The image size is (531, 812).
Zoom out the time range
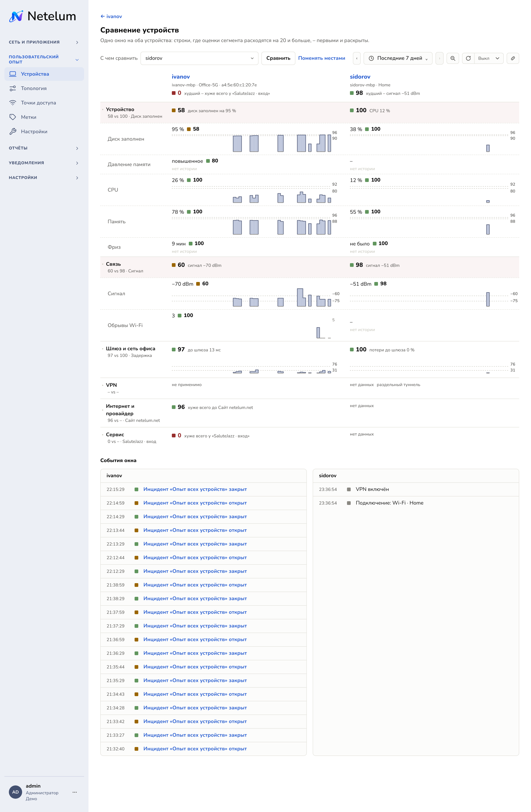(x=453, y=58)
